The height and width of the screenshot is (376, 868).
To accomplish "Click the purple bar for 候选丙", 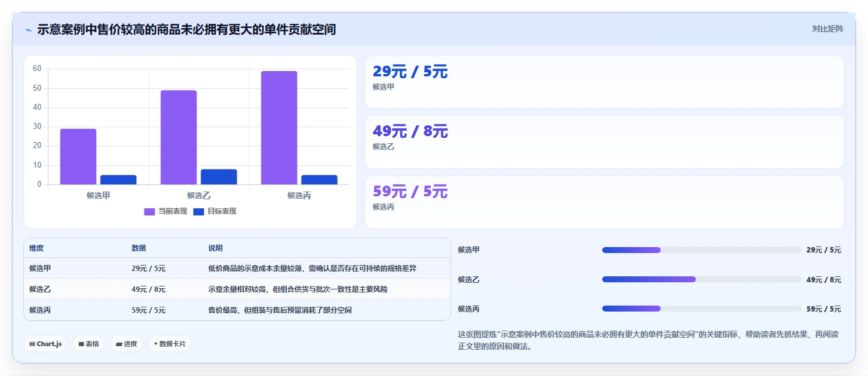I will coord(279,128).
